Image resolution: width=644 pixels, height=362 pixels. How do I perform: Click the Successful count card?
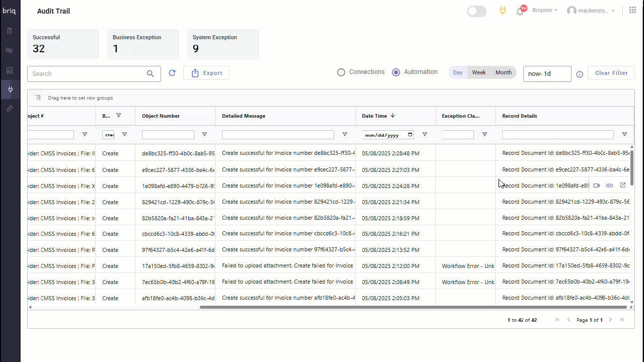pyautogui.click(x=63, y=44)
